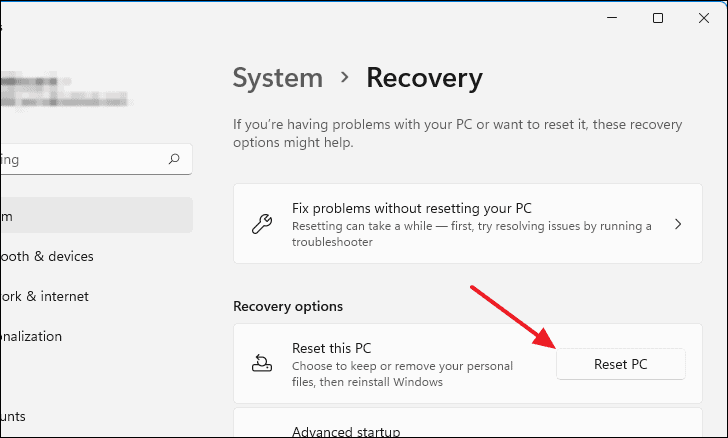Open the troubleshooter wrench icon
The height and width of the screenshot is (438, 728).
click(x=262, y=224)
